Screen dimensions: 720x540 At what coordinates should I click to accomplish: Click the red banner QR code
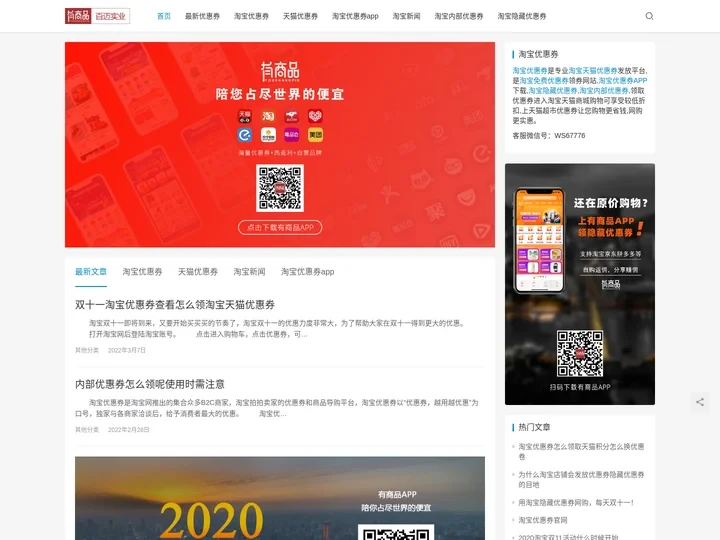tap(280, 188)
